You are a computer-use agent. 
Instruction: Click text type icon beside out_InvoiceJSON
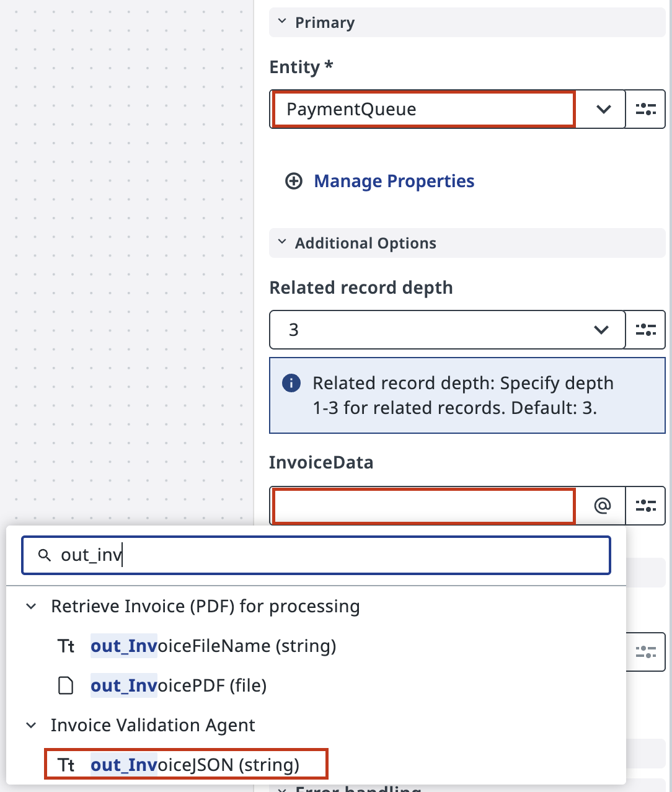66,765
